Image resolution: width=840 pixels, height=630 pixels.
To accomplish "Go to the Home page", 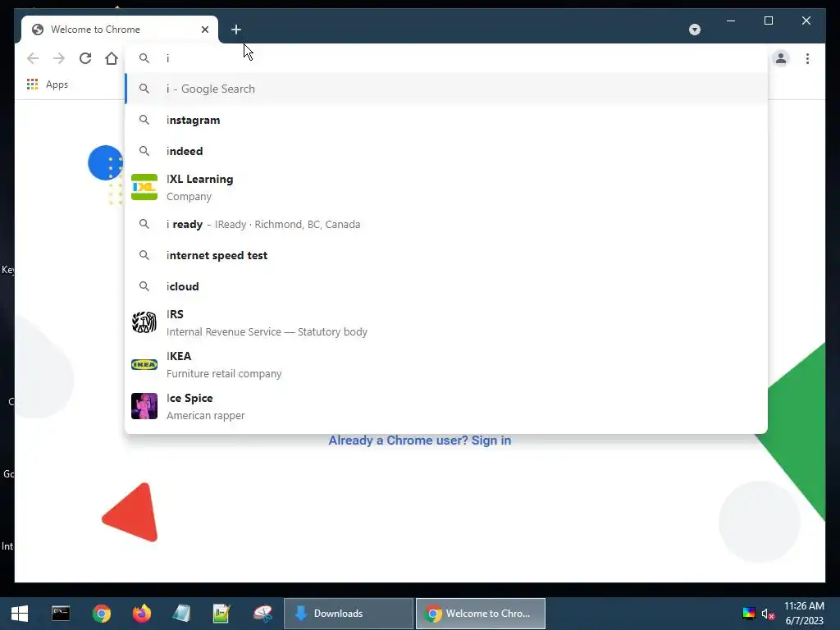I will tap(112, 58).
